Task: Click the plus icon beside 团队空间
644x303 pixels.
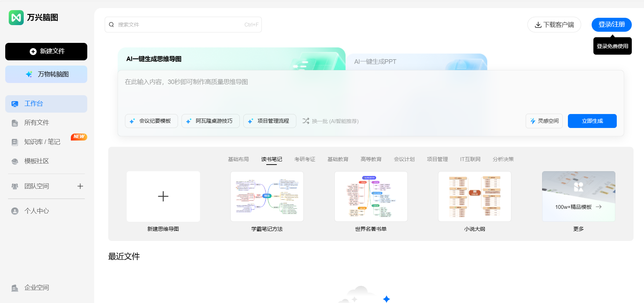Action: [x=80, y=186]
